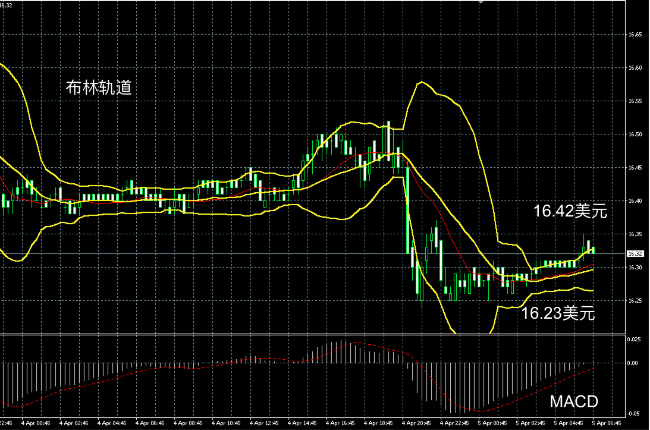Click the 16.60 price axis label
650x430 pixels.
pyautogui.click(x=634, y=68)
